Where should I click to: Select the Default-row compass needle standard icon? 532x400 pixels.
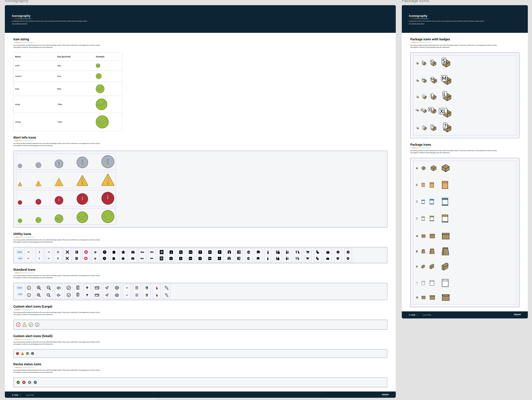[x=157, y=288]
